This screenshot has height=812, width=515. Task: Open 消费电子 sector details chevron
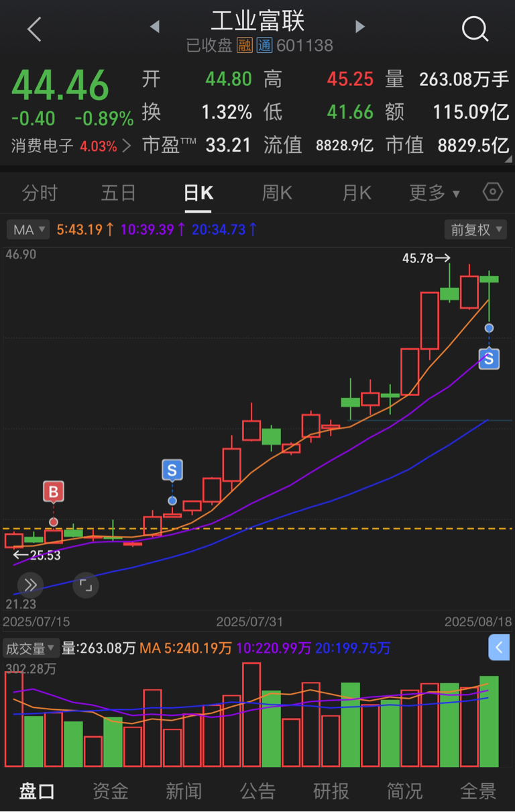128,145
